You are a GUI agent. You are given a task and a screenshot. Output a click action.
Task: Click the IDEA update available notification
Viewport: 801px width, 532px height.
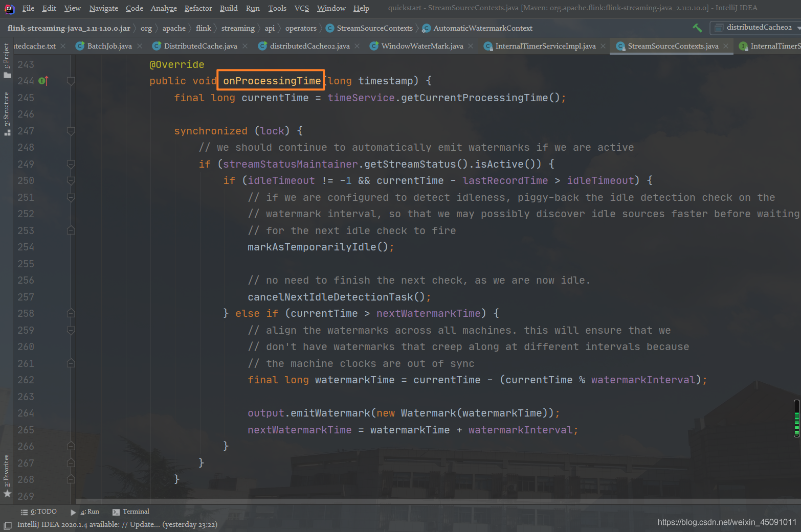tap(117, 524)
